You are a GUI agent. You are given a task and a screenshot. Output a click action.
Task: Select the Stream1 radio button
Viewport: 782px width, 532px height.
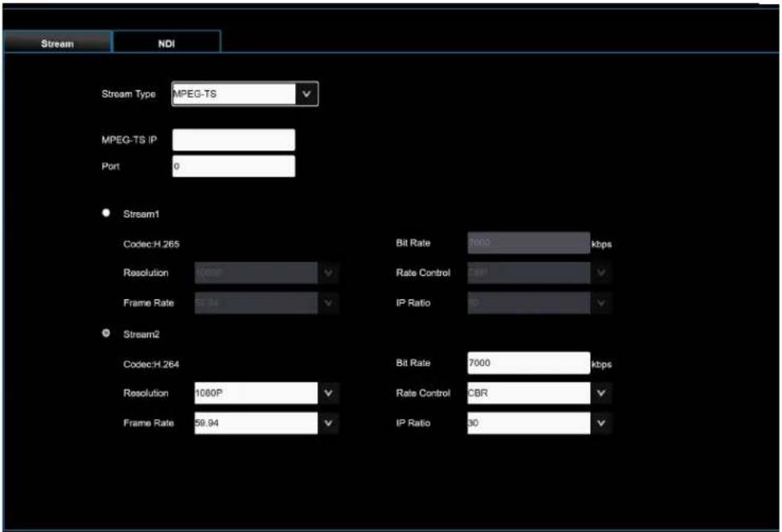[x=106, y=213]
